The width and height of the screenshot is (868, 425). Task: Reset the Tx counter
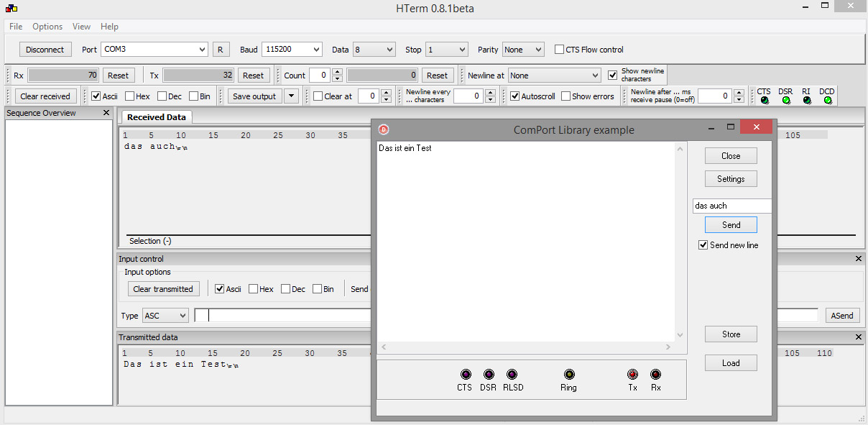click(253, 76)
